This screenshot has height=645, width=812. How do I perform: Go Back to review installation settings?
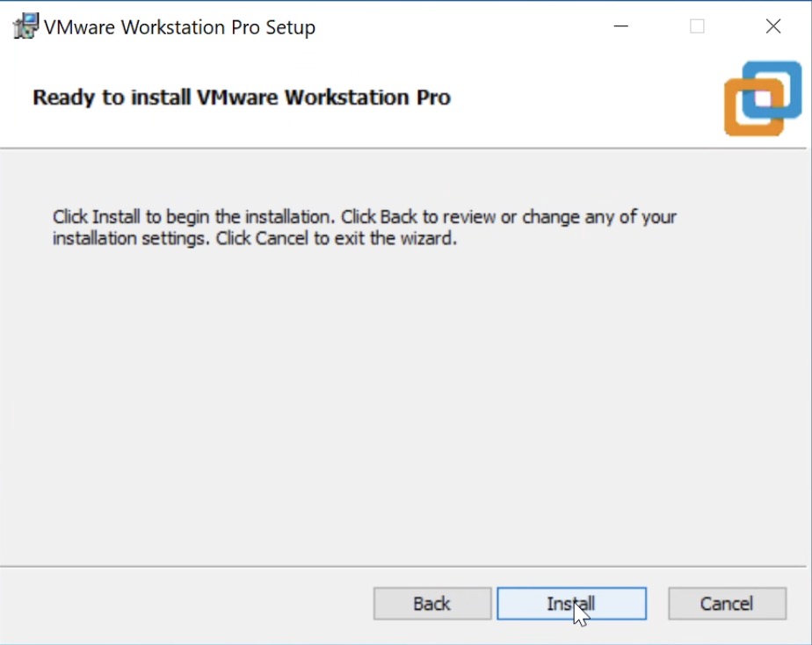pos(431,604)
